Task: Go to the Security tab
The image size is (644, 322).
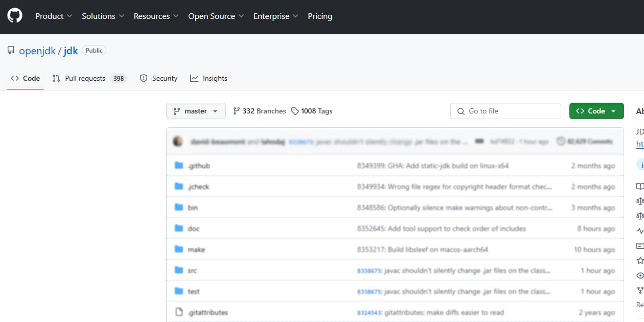Action: point(158,78)
